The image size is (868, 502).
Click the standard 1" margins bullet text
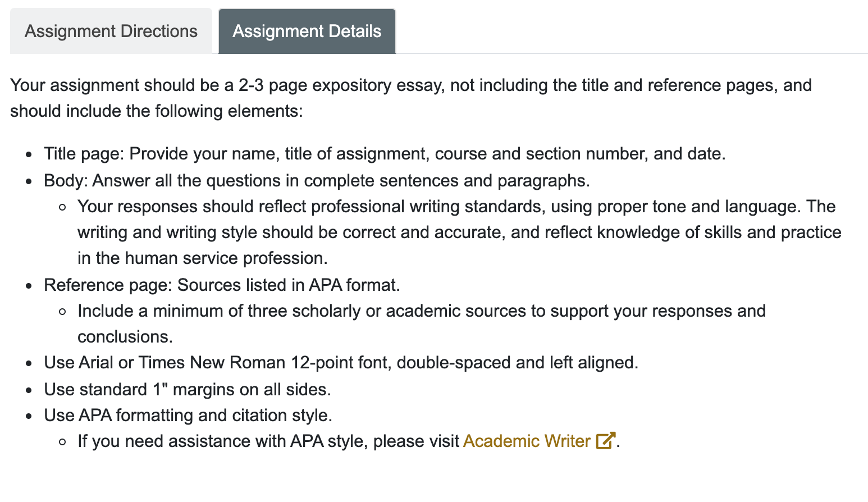tap(188, 390)
